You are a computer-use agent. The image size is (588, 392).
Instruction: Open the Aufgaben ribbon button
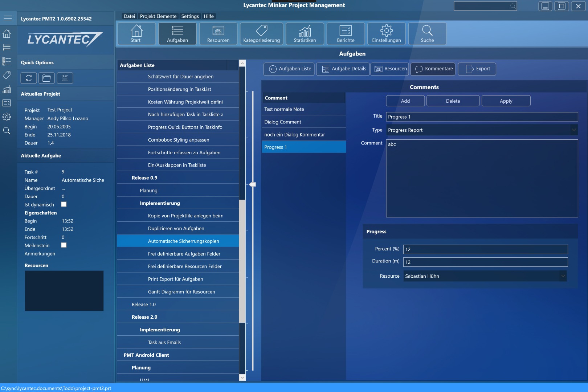point(177,34)
